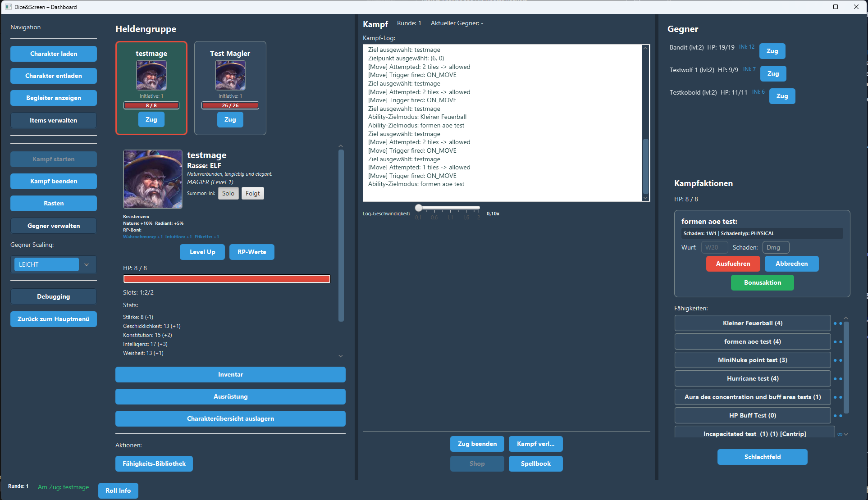The width and height of the screenshot is (868, 500).
Task: Select testmage portrait in Heldengruppe
Action: (151, 76)
